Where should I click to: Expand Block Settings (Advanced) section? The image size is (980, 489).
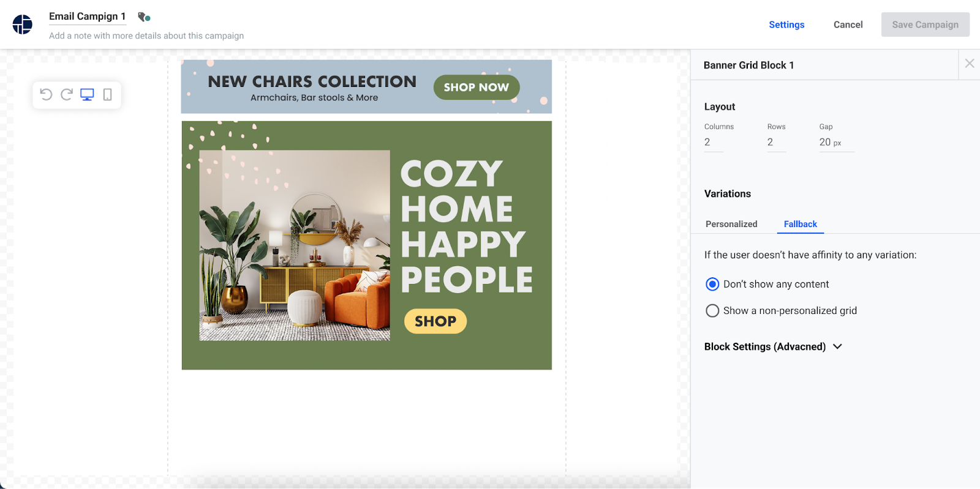tap(773, 346)
